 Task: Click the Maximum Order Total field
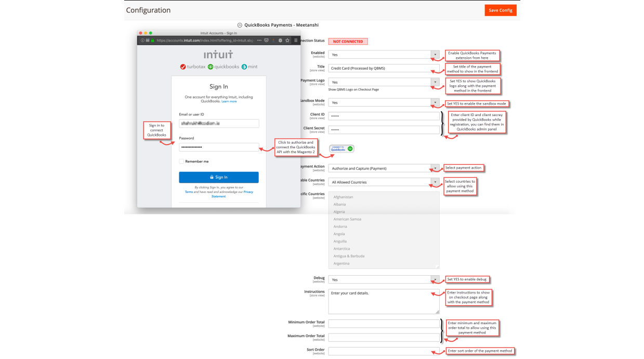tap(384, 337)
